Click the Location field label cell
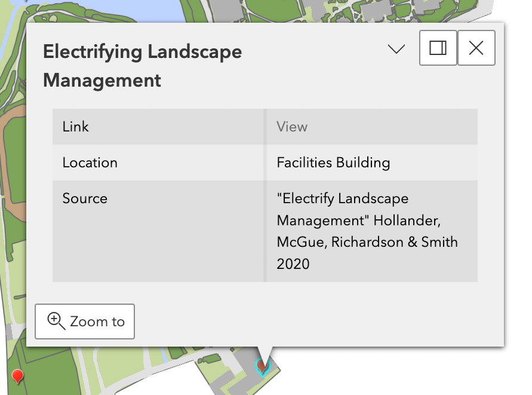 [158, 163]
